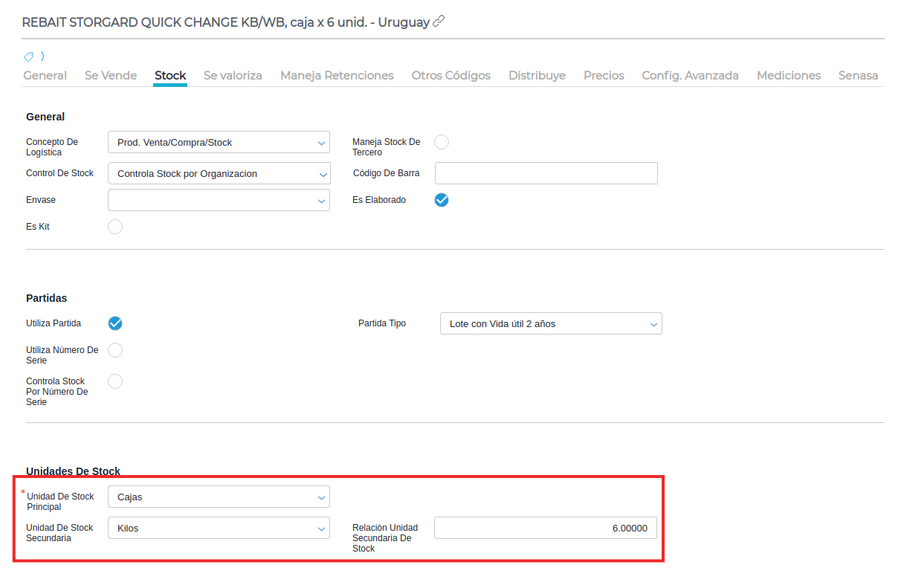Open the Partida Tipo dropdown
Screen dimensions: 901x588
(550, 324)
